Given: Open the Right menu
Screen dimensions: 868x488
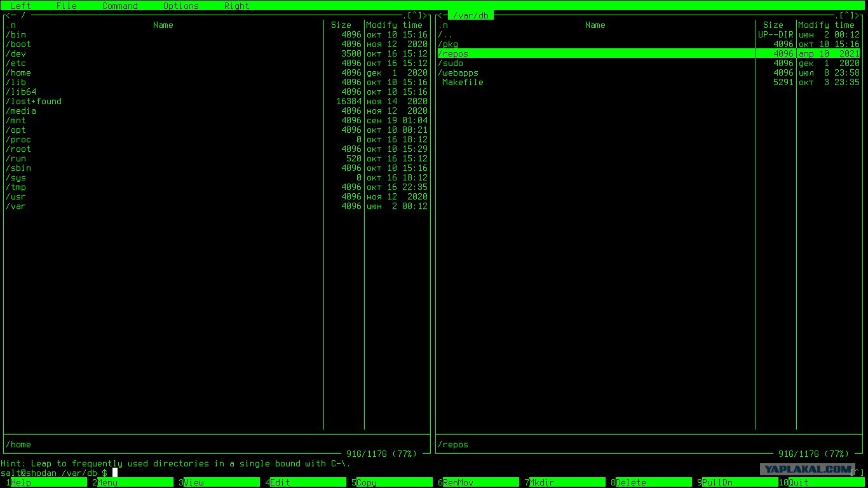Looking at the screenshot, I should click(x=236, y=6).
